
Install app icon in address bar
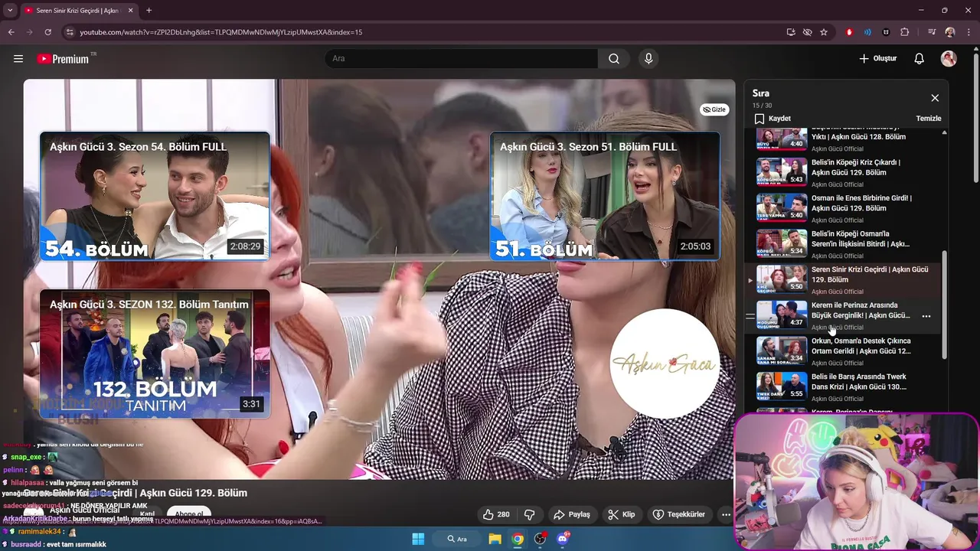coord(791,32)
